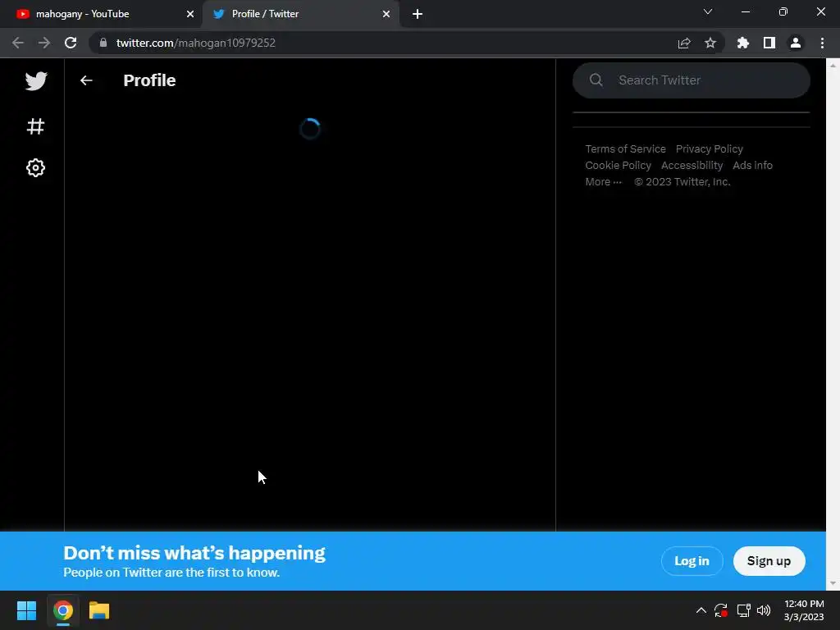Open the clock showing 12:40 PM
The height and width of the screenshot is (630, 840).
tap(804, 610)
